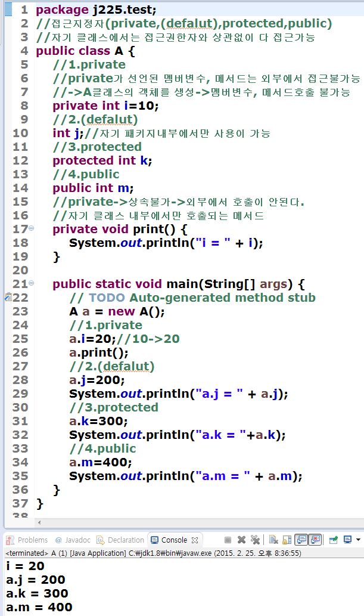Screen dimensions: 364x616
Task: Click the Display Selected Console monitor icon
Action: tap(347, 540)
